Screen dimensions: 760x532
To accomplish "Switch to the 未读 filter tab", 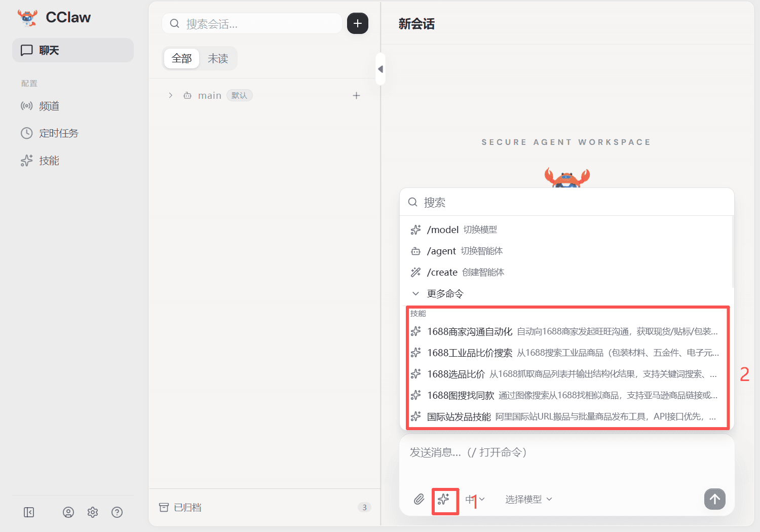I will [x=218, y=58].
